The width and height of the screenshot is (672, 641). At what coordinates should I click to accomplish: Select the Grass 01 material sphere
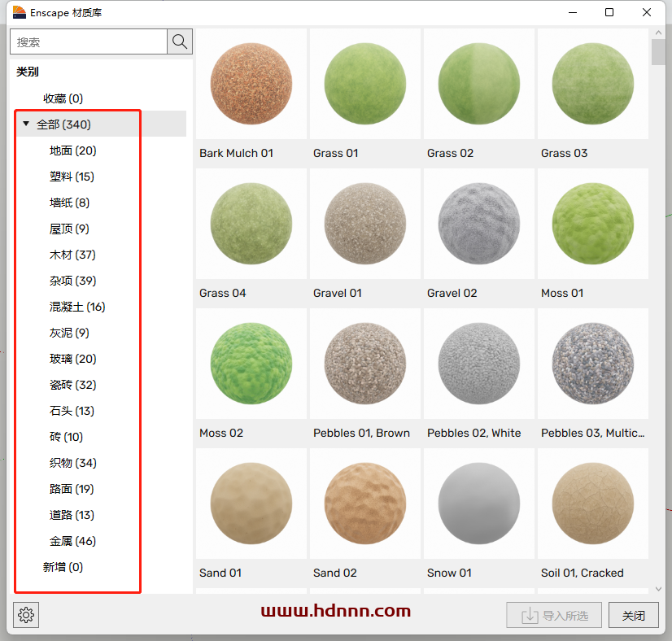365,84
